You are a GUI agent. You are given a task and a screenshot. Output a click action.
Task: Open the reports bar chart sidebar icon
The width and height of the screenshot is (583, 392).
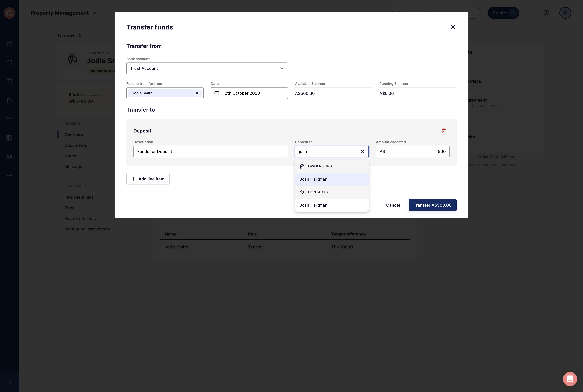tap(9, 100)
